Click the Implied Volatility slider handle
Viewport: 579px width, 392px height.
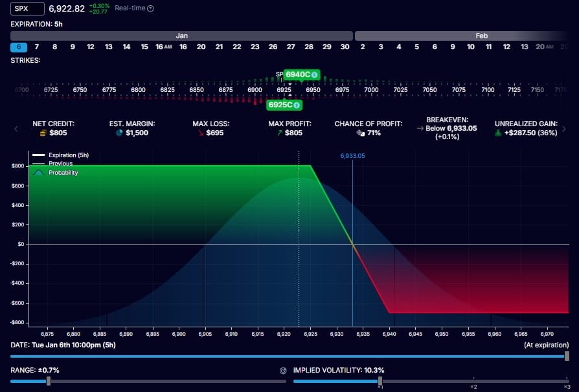click(x=380, y=382)
